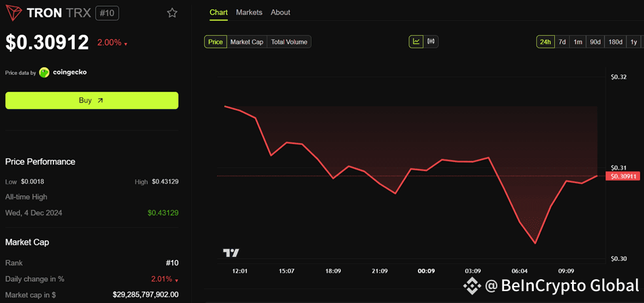Set chart range to 1m
Viewport: 644px width, 303px height.
point(578,42)
